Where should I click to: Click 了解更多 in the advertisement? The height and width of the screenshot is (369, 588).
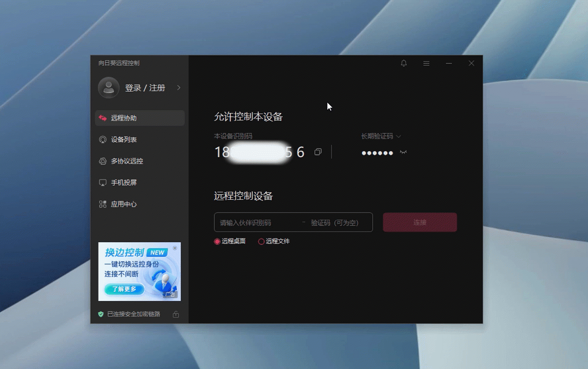click(124, 290)
